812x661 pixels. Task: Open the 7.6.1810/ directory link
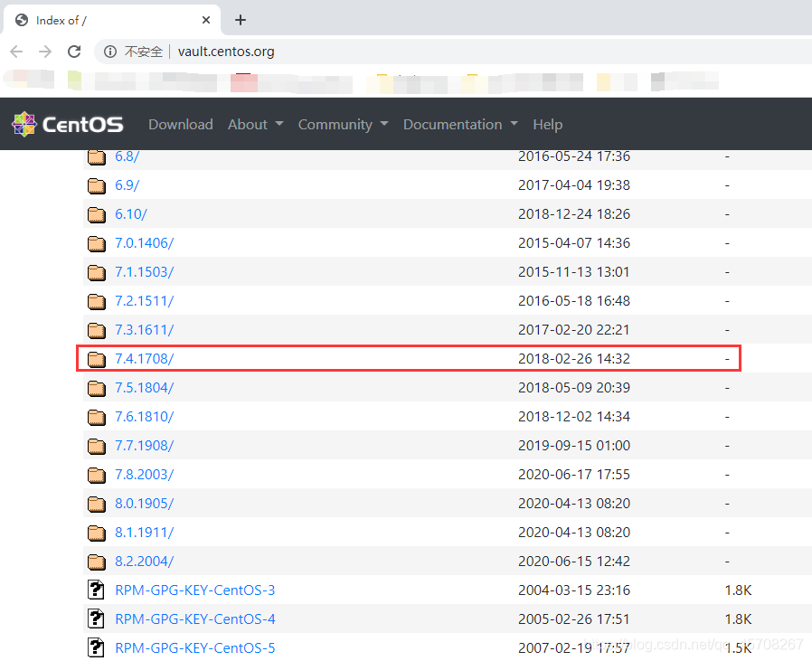[x=145, y=417]
